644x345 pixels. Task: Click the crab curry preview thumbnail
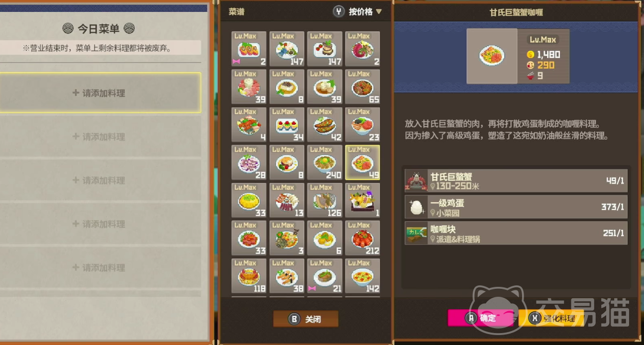492,56
